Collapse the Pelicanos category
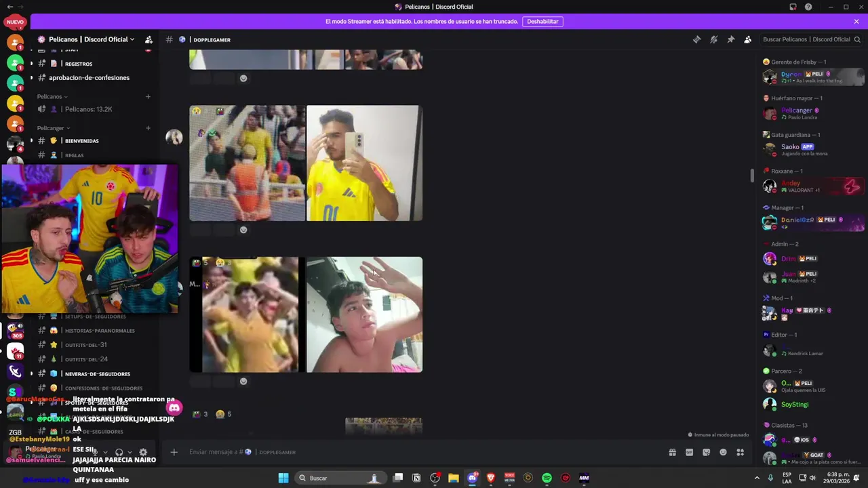868x488 pixels. [x=52, y=96]
